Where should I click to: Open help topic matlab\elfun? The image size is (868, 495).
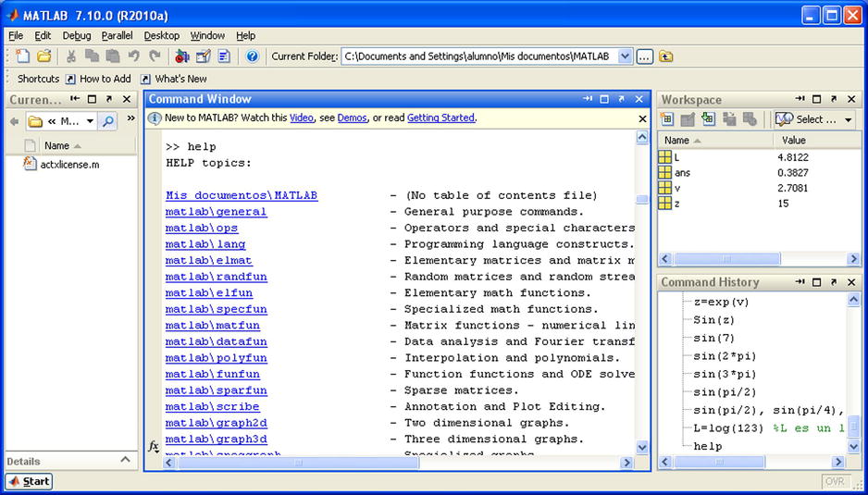tap(209, 293)
